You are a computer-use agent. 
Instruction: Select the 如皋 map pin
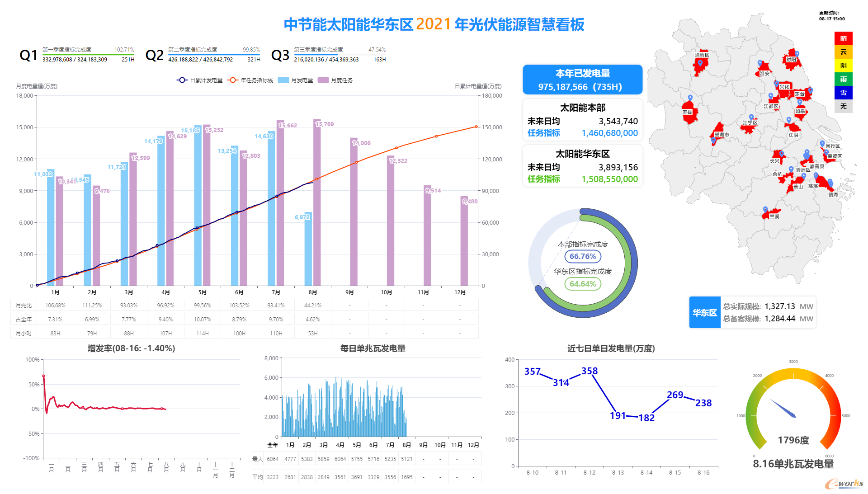click(799, 103)
